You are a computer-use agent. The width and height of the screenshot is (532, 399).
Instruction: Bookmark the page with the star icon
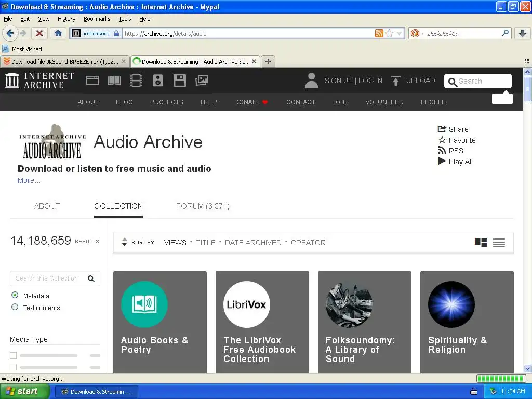389,33
